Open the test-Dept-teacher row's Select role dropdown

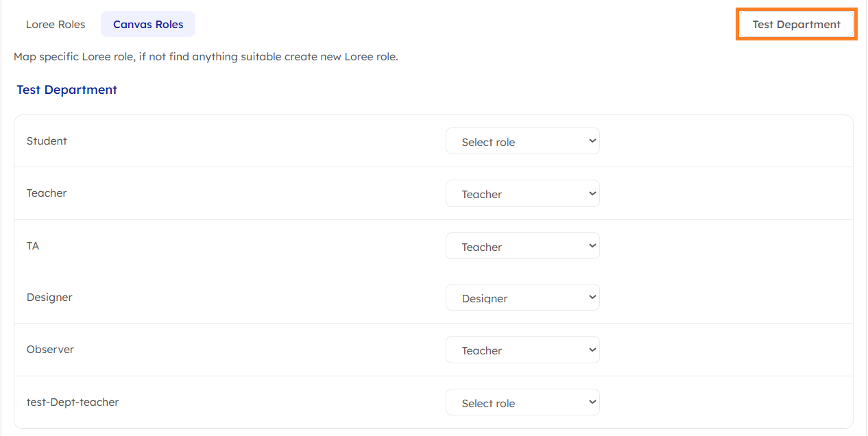[x=522, y=403]
